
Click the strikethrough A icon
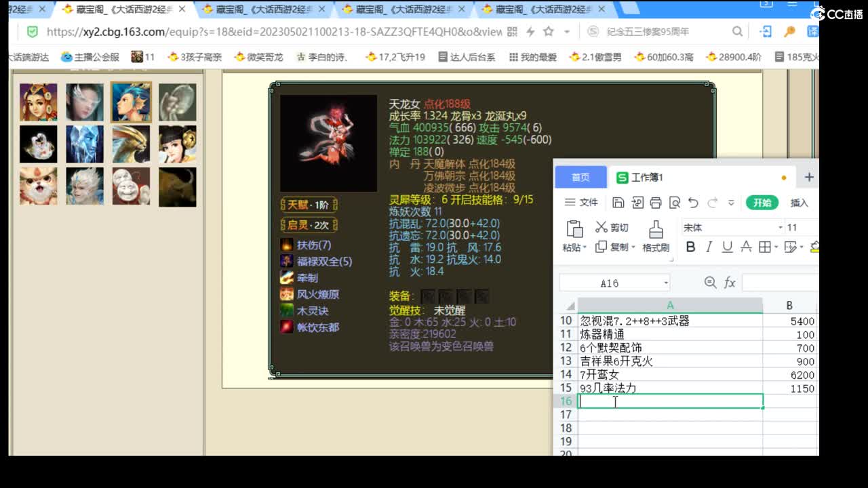[746, 247]
